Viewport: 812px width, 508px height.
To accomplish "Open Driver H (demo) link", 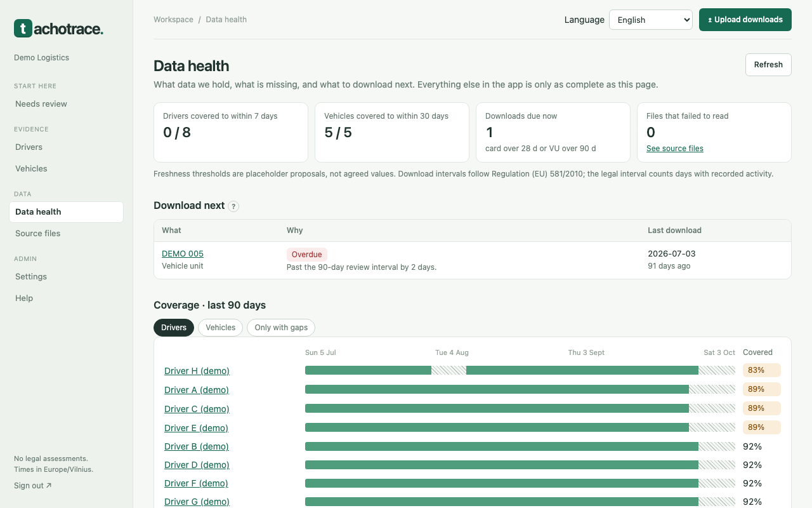I will (x=197, y=371).
